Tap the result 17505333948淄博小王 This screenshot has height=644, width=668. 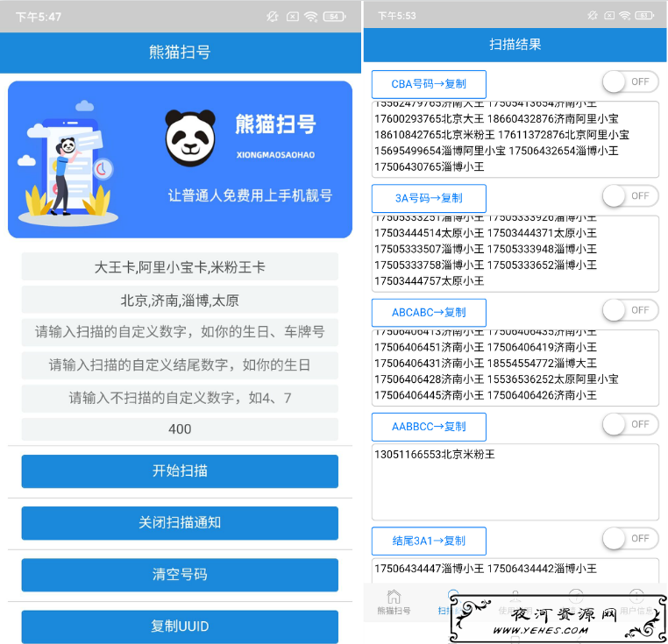pyautogui.click(x=542, y=249)
